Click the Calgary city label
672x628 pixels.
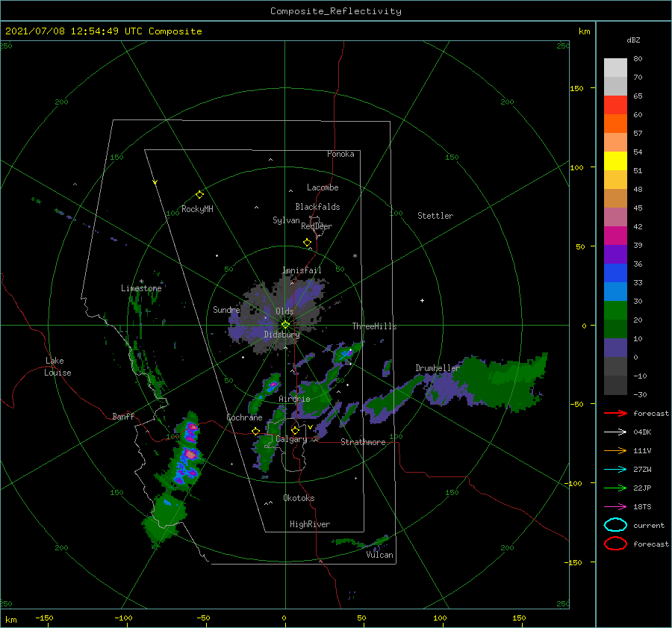[x=291, y=439]
